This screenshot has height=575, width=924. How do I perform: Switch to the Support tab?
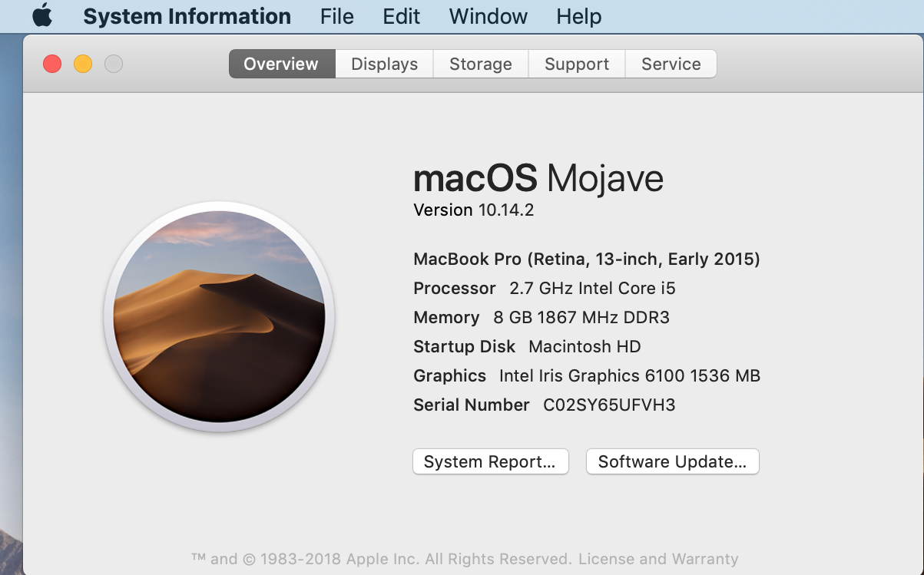point(577,64)
